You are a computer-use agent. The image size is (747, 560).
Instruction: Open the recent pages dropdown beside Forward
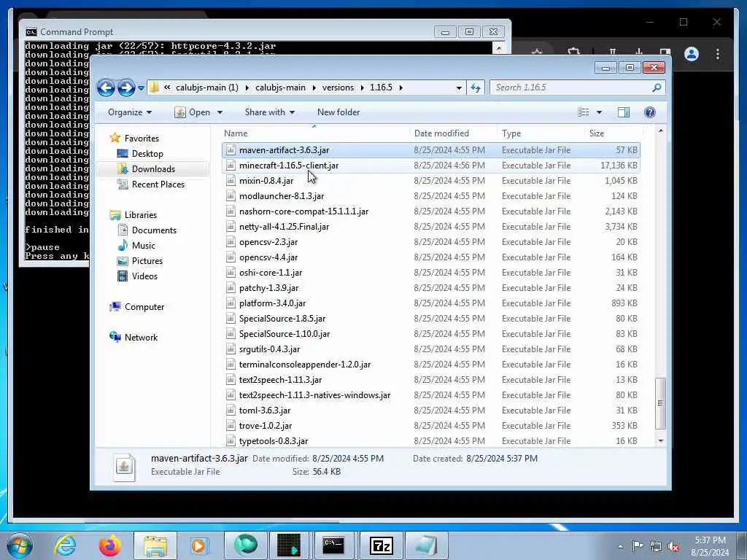141,88
